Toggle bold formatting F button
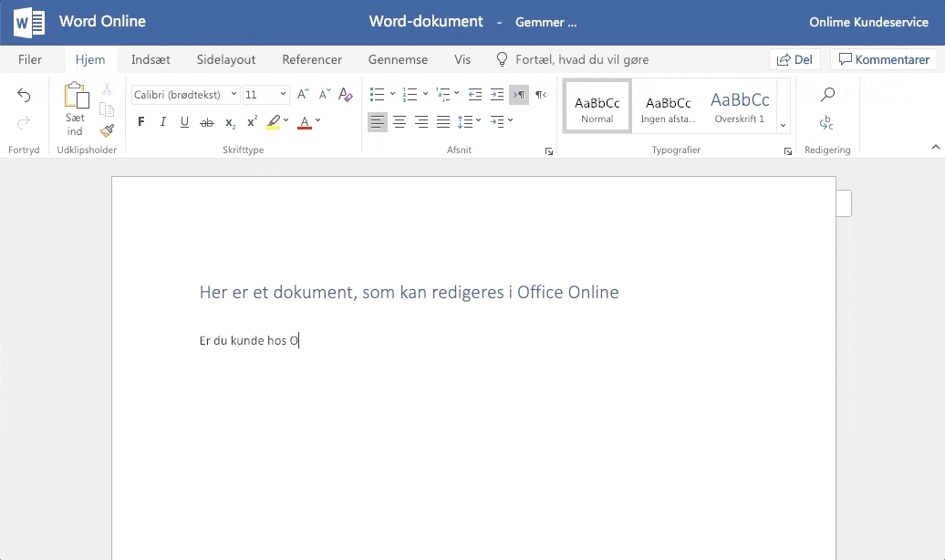 pyautogui.click(x=141, y=122)
